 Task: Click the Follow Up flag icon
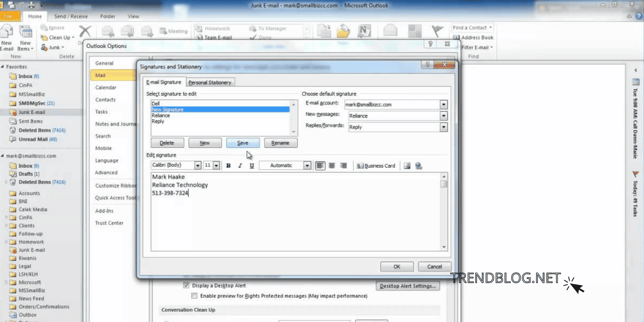[437, 31]
